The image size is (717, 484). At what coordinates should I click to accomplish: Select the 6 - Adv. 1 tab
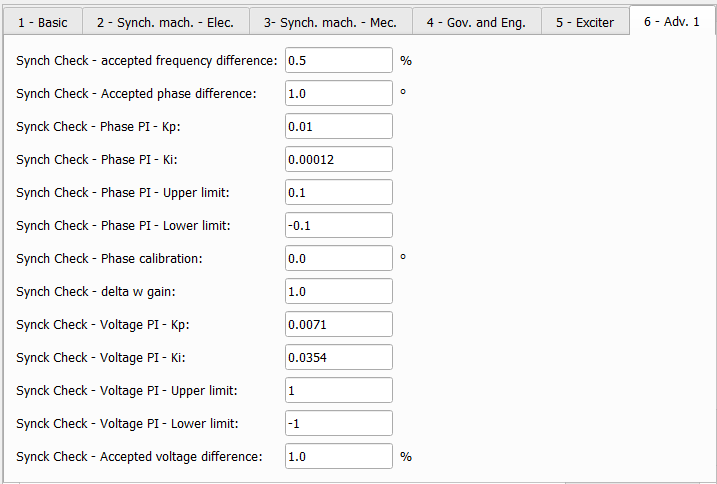pos(672,21)
